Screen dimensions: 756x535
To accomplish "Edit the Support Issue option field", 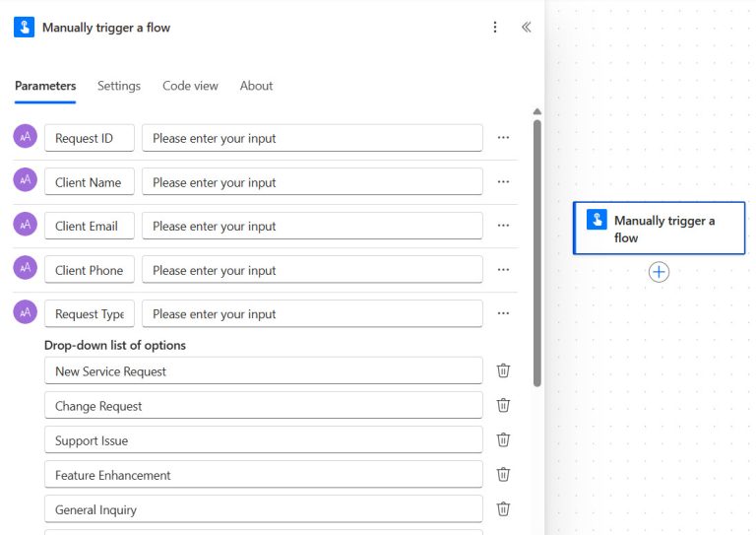I will click(264, 440).
